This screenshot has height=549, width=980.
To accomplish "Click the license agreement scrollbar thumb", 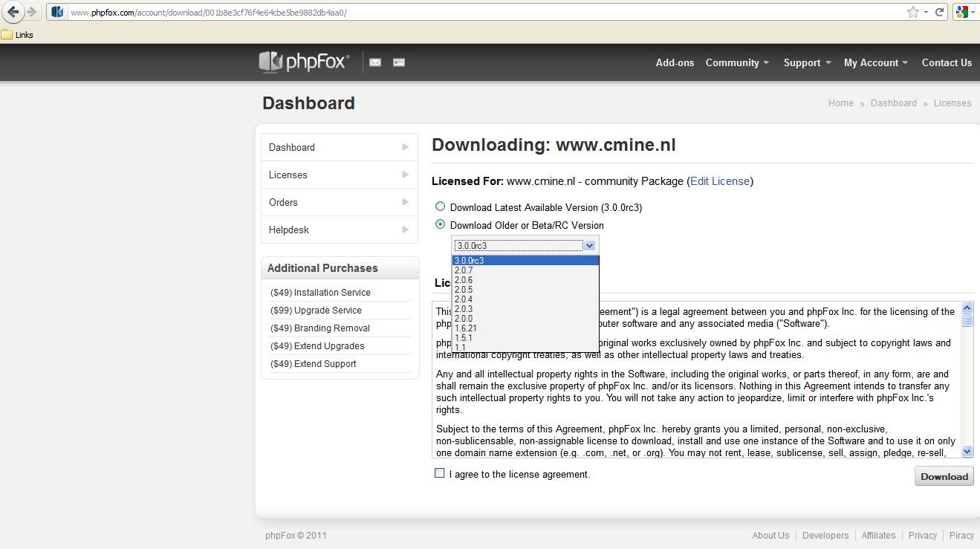I will [967, 320].
